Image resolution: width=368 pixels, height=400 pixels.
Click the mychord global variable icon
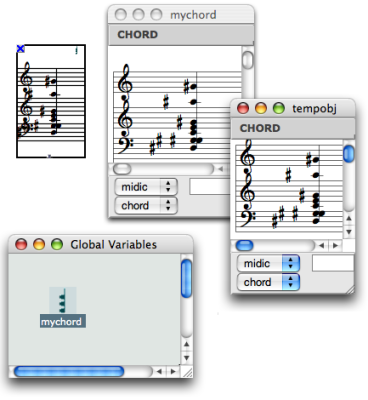point(63,301)
